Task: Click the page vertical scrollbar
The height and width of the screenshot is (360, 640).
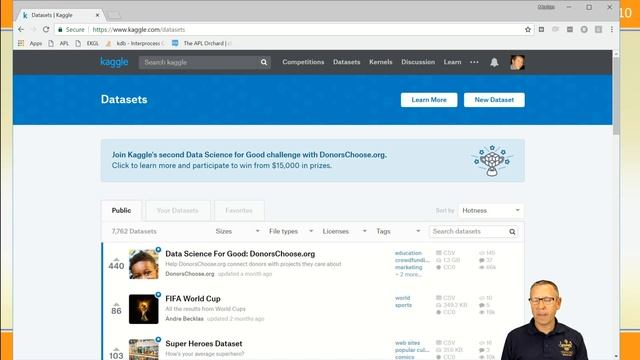Action: 616,96
